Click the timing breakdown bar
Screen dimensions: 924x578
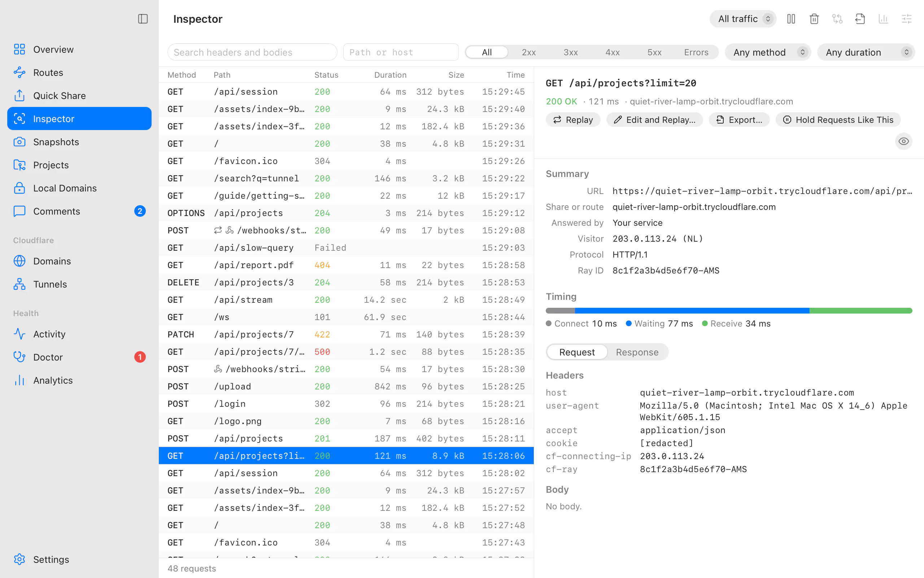tap(728, 311)
